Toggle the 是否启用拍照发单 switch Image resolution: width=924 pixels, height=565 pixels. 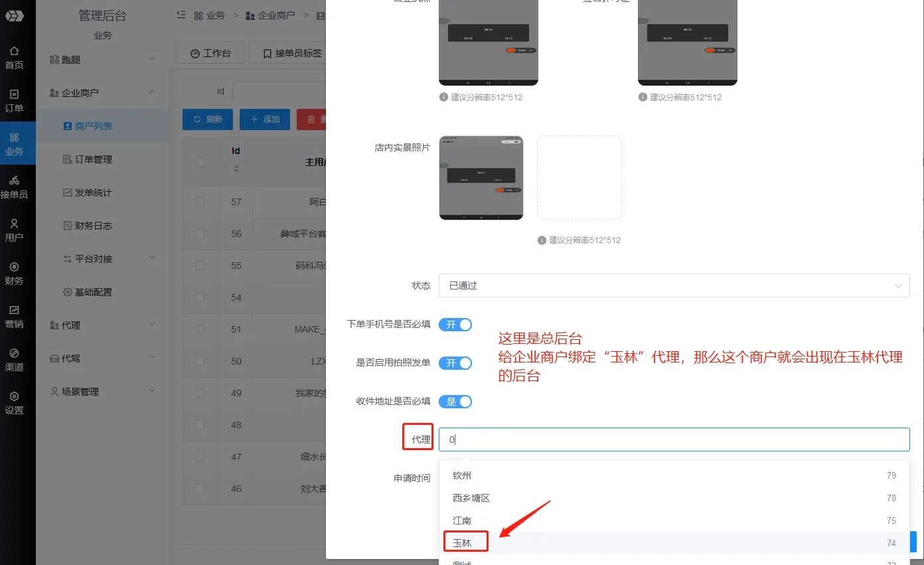click(455, 363)
